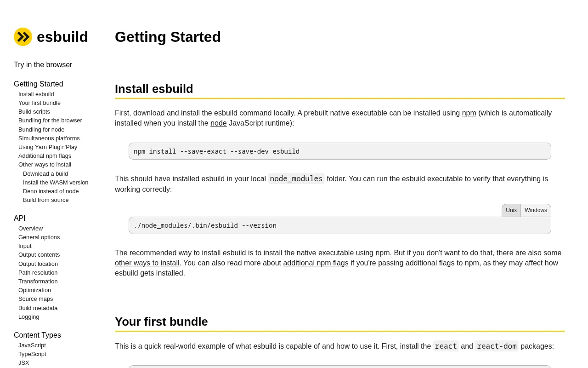
Task: Go to Getting Started sidebar section
Action: pos(38,84)
